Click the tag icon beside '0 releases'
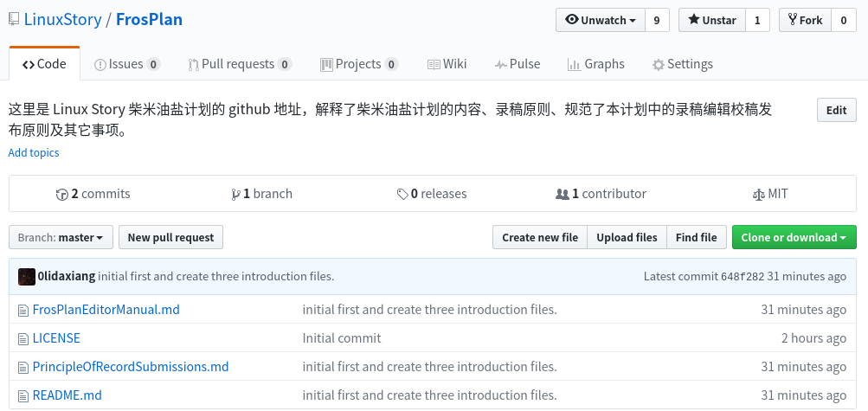Viewport: 868px width, 411px height. pyautogui.click(x=402, y=194)
